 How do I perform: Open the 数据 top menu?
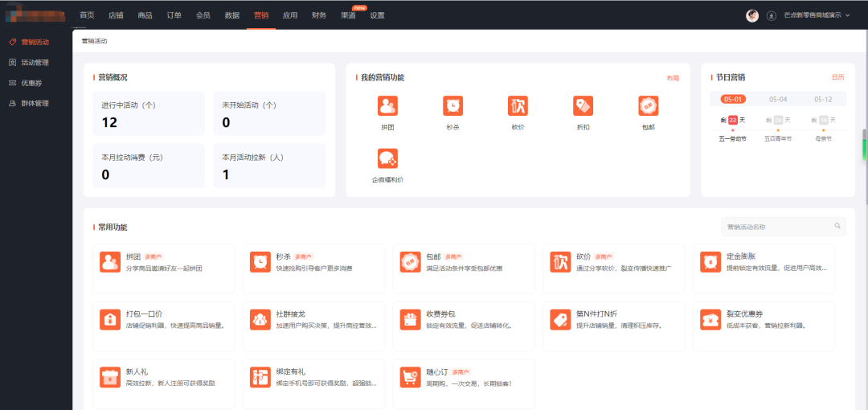[x=232, y=15]
